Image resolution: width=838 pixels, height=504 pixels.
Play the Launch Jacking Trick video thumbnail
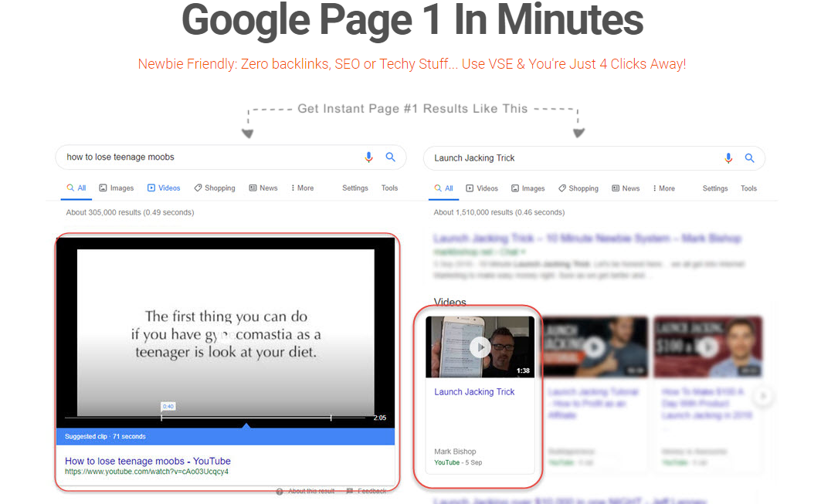point(480,347)
